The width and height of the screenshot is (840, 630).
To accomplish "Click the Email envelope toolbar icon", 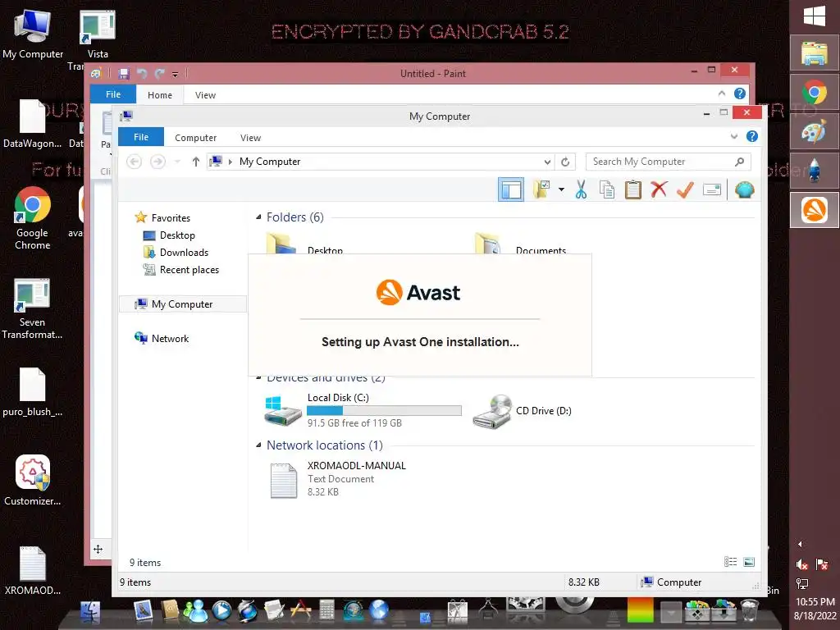I will [x=711, y=189].
